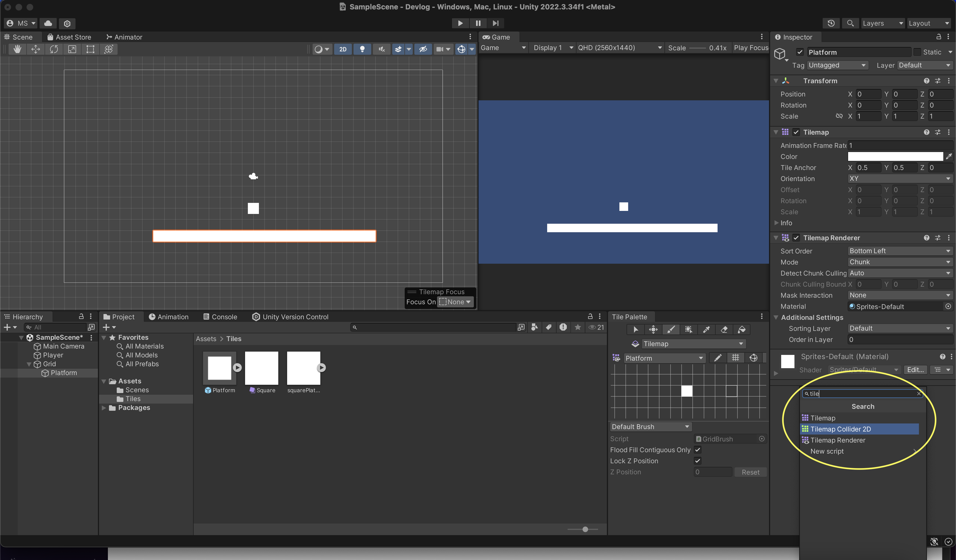
Task: Click the Tile Palette paintbrush tool
Action: point(671,329)
